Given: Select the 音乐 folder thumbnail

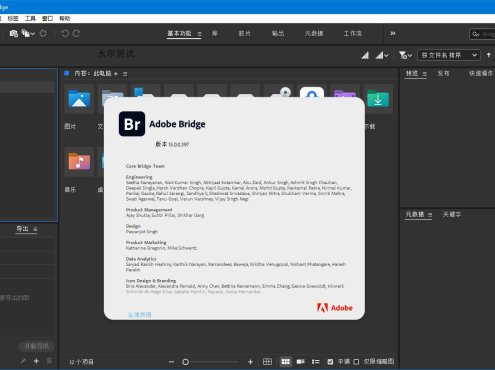Looking at the screenshot, I should point(79,162).
